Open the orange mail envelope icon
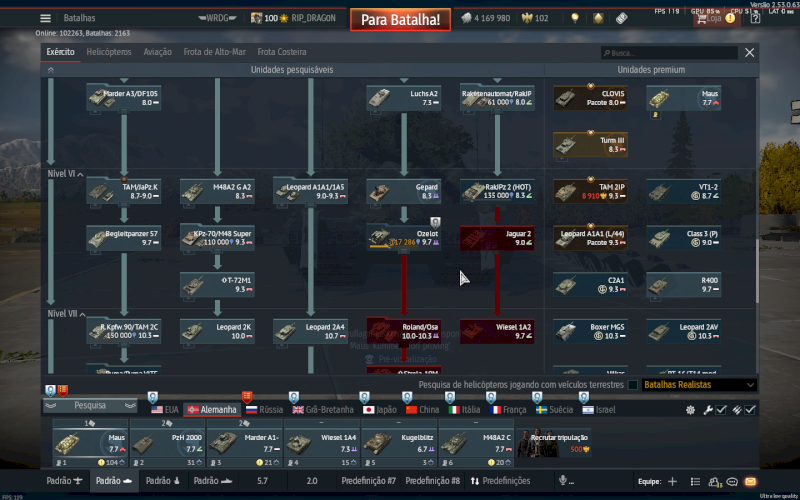Viewport: 800px width, 500px height. pyautogui.click(x=750, y=481)
